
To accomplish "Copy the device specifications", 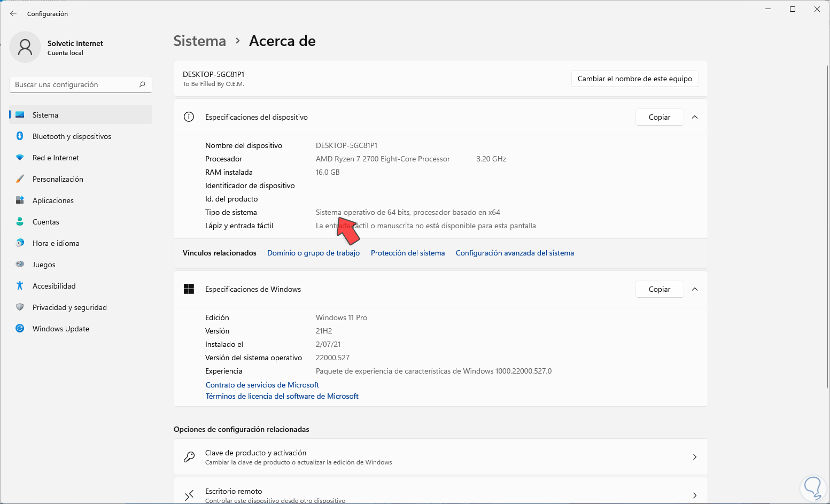I will tap(659, 117).
